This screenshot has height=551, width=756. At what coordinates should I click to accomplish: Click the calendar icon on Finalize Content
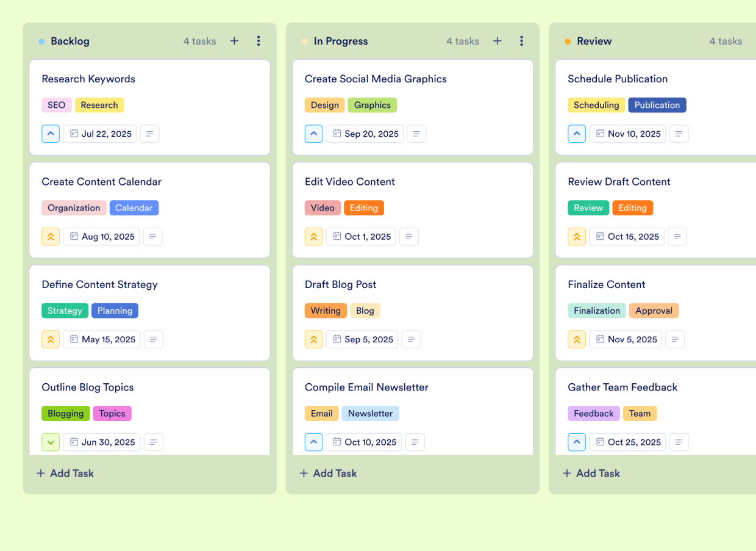coord(600,339)
